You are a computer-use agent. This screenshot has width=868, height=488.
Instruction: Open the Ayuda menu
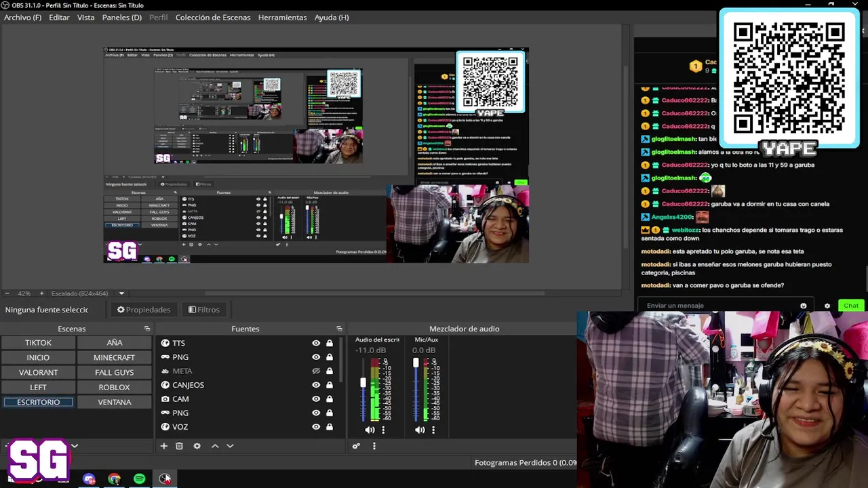coord(332,17)
